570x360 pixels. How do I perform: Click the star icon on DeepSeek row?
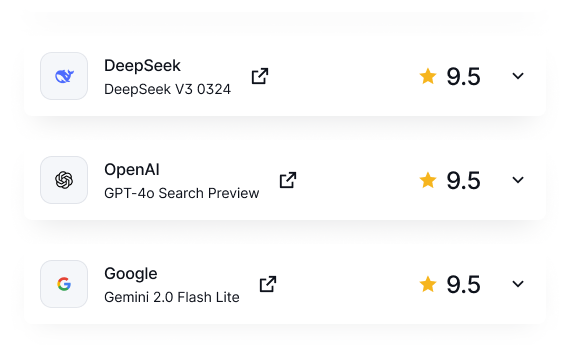[x=428, y=76]
